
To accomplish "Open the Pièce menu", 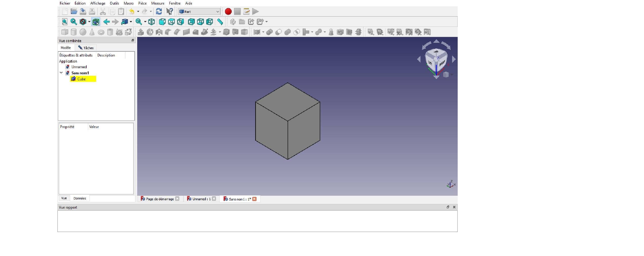I will click(x=142, y=3).
